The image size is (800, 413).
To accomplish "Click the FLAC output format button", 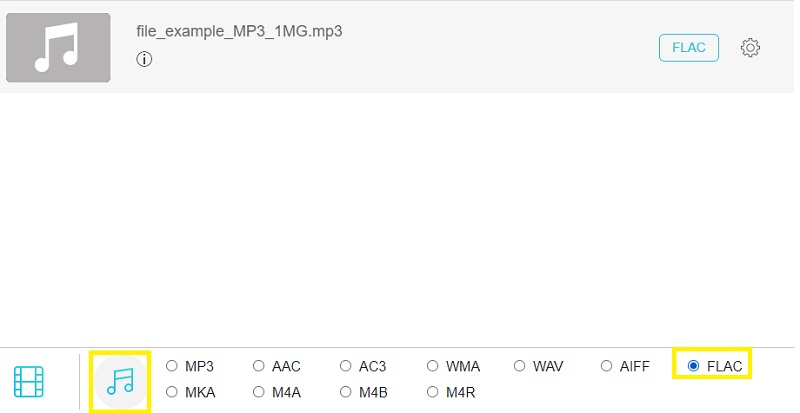I will (x=688, y=48).
